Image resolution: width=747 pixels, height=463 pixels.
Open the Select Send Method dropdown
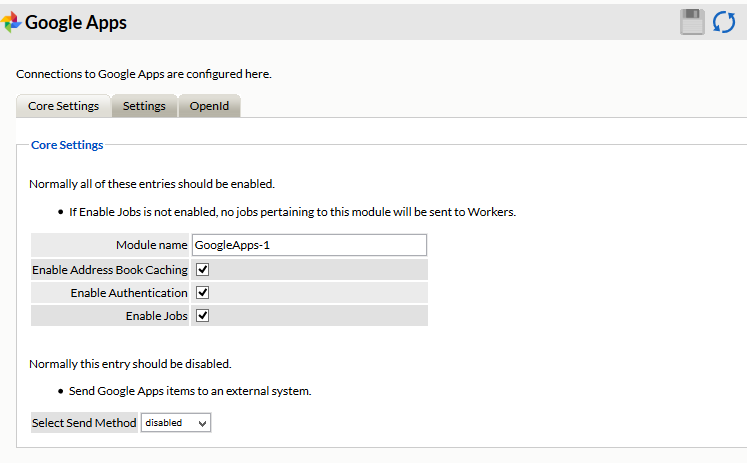176,423
